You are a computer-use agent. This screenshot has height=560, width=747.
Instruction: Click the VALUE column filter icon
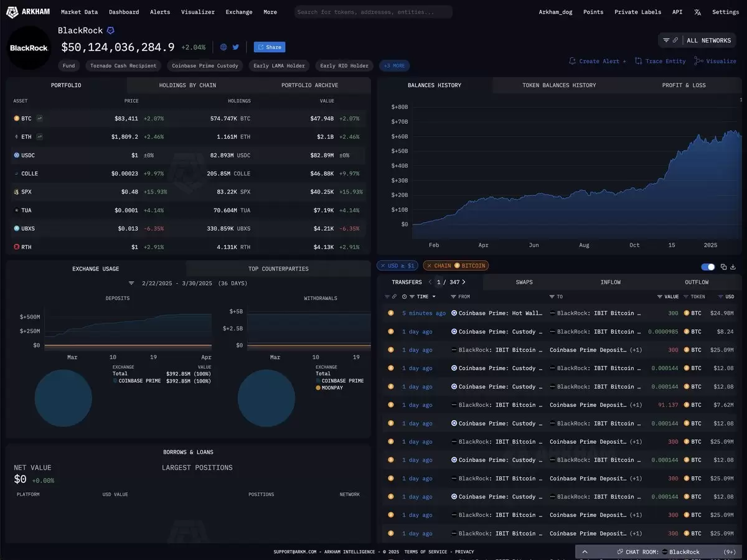[660, 297]
